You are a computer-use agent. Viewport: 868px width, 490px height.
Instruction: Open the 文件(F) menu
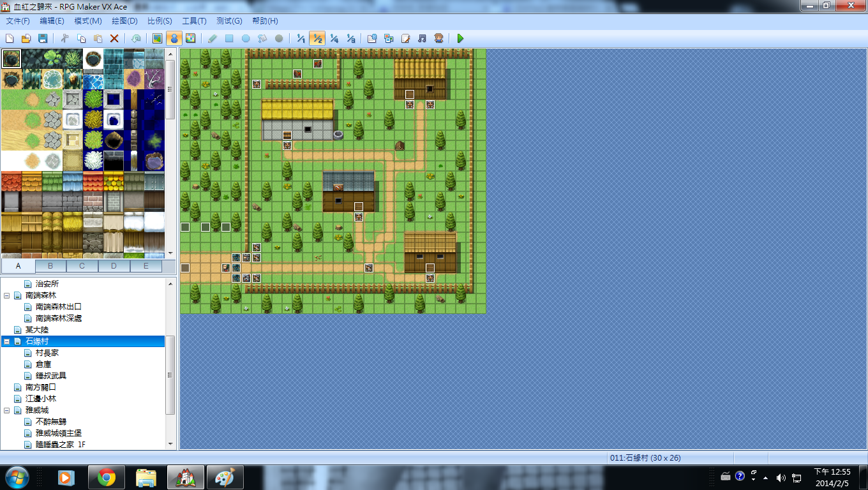tap(17, 21)
